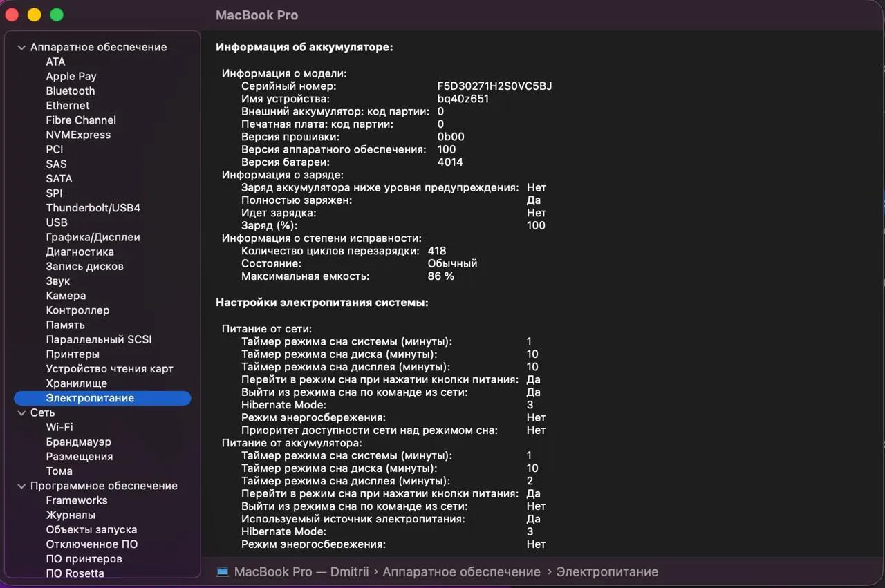Open Журналы under software section
This screenshot has height=588, width=885.
tap(71, 515)
